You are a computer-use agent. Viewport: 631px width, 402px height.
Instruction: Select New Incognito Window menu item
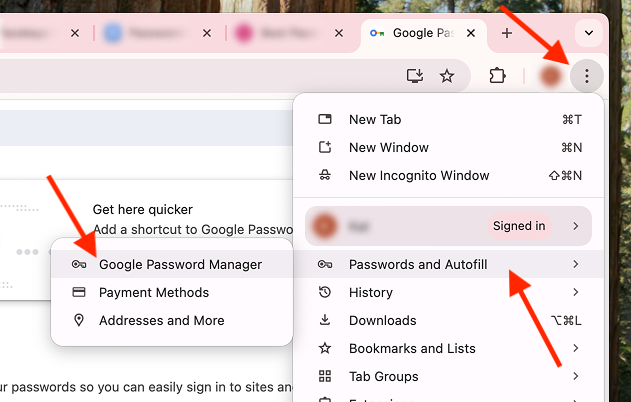[x=448, y=175]
